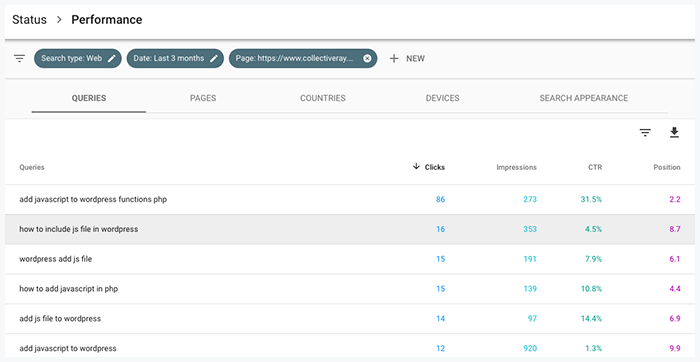Select query 'wordpress add js file'
This screenshot has width=700, height=362.
coord(55,259)
